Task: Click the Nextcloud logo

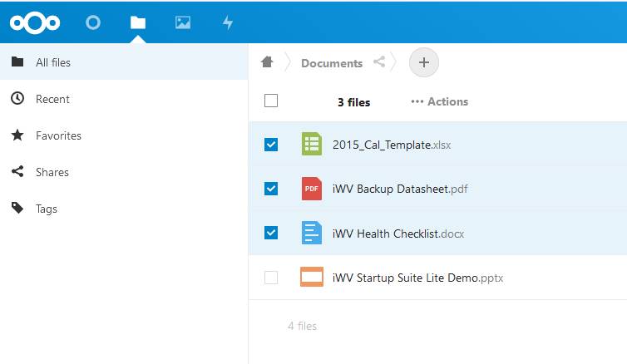Action: 35,22
